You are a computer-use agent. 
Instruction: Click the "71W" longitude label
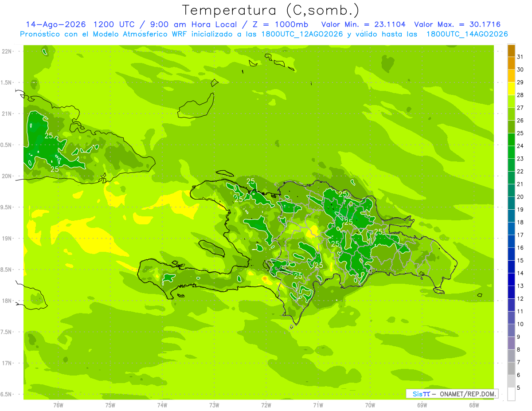(x=318, y=405)
